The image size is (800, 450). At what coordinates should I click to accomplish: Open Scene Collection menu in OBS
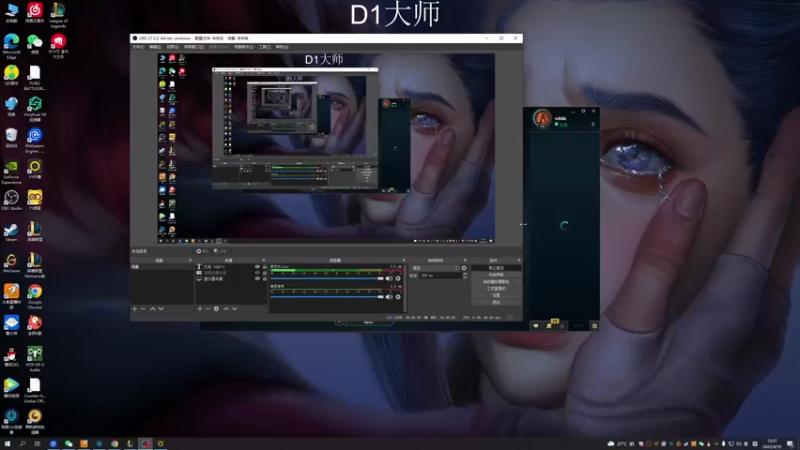click(x=243, y=47)
